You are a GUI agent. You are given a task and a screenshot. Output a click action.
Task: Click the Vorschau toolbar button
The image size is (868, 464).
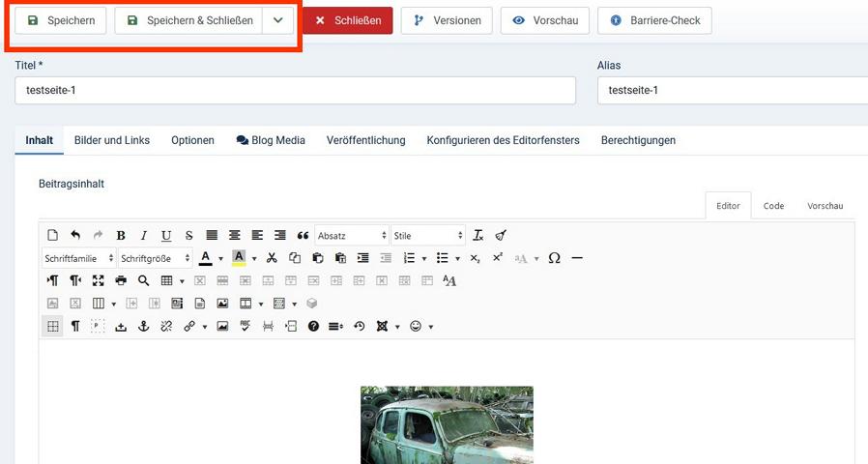coord(545,20)
